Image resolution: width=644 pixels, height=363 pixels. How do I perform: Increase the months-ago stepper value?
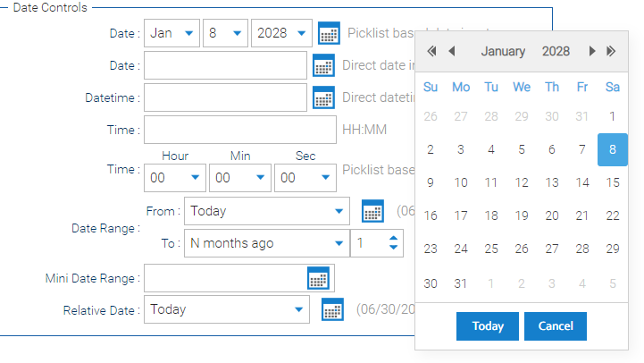click(393, 239)
